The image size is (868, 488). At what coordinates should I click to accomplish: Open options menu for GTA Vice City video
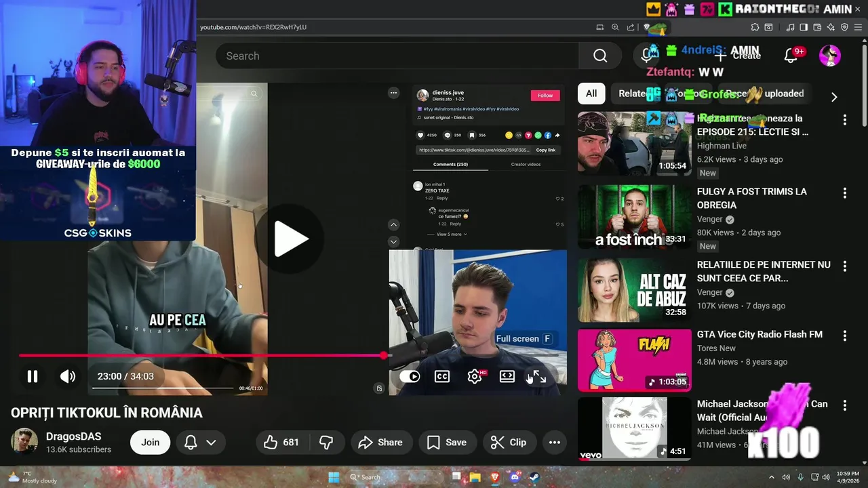(844, 335)
